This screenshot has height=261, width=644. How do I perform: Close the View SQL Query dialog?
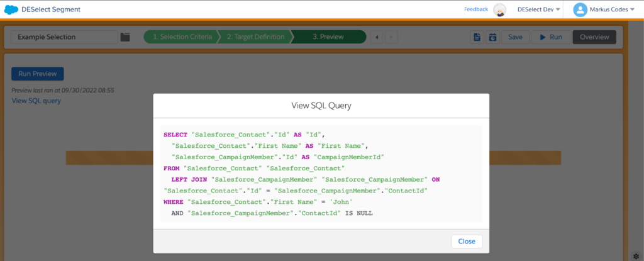point(467,242)
